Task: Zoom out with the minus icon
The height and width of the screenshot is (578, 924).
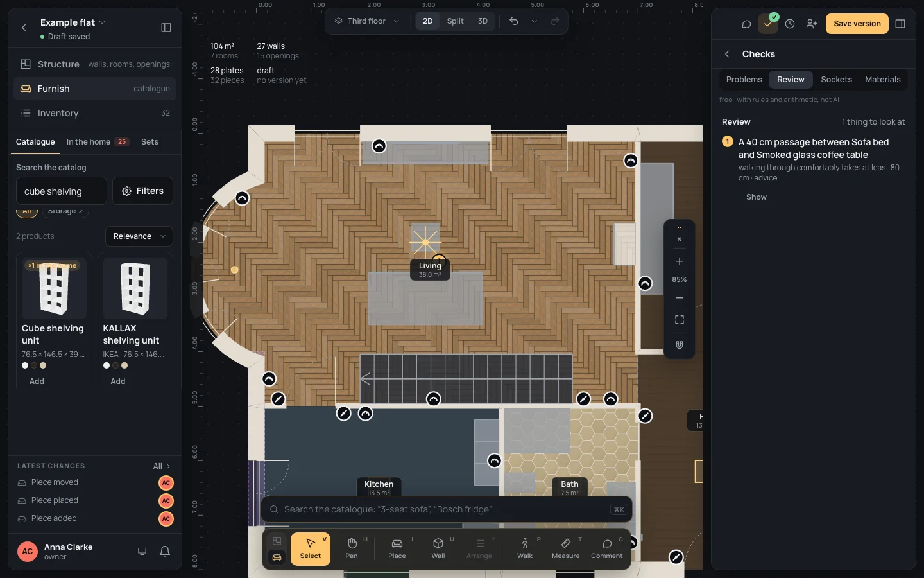Action: pyautogui.click(x=680, y=298)
